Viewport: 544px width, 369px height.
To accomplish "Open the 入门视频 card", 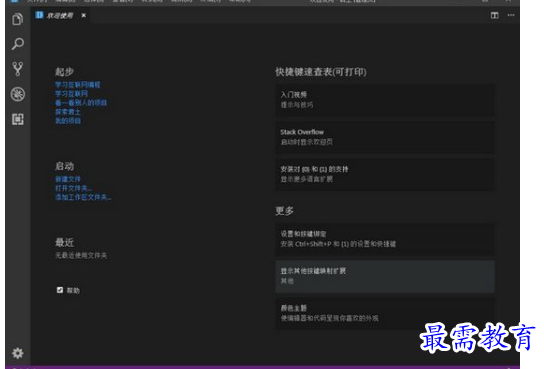I will click(x=385, y=100).
